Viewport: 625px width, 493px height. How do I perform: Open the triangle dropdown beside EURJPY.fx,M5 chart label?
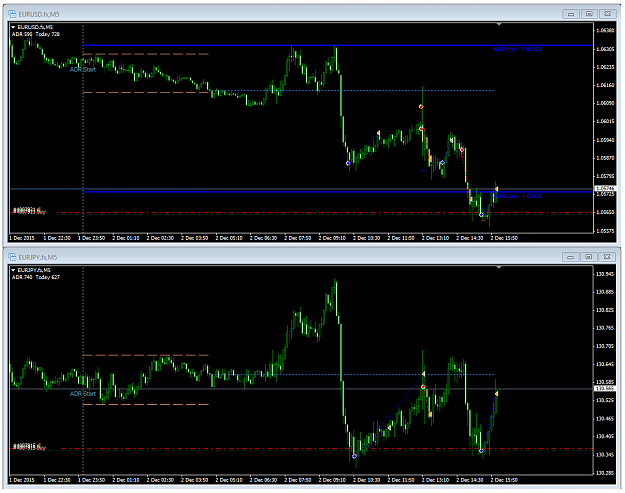[13, 270]
